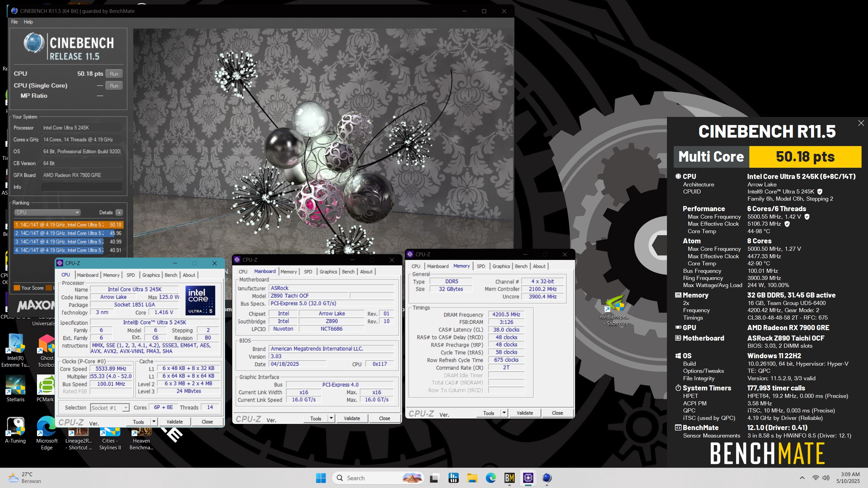
Task: Open weather widget showing 27°C
Action: (24, 478)
